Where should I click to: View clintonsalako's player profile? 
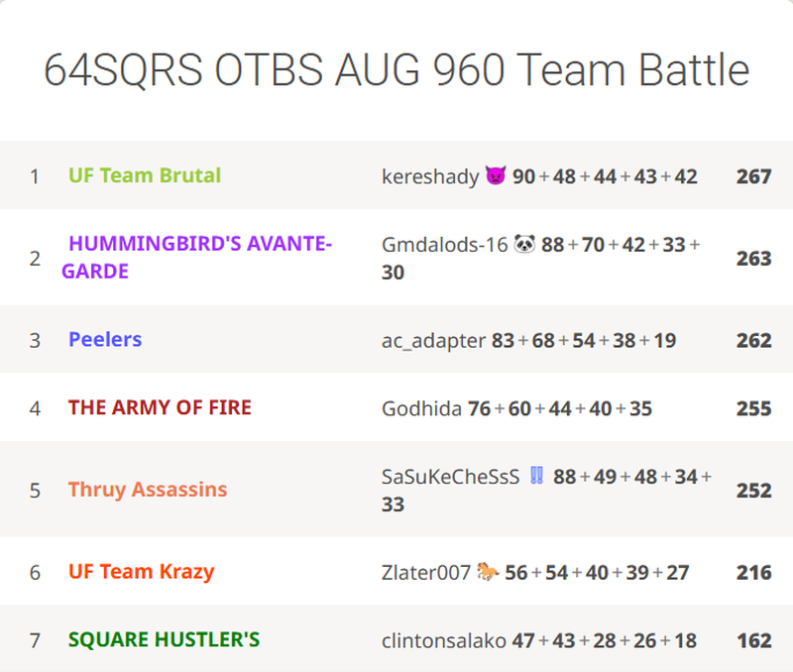(443, 640)
